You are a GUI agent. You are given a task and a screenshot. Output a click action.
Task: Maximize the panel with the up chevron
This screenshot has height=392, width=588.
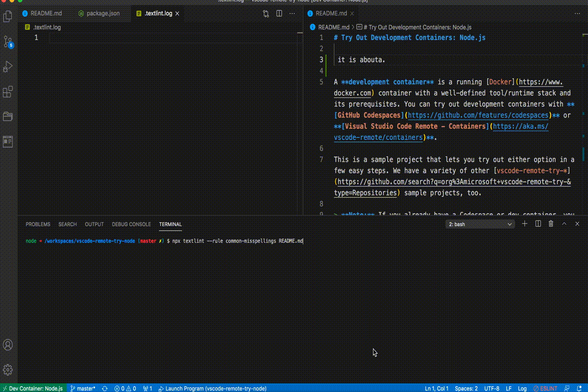point(564,224)
